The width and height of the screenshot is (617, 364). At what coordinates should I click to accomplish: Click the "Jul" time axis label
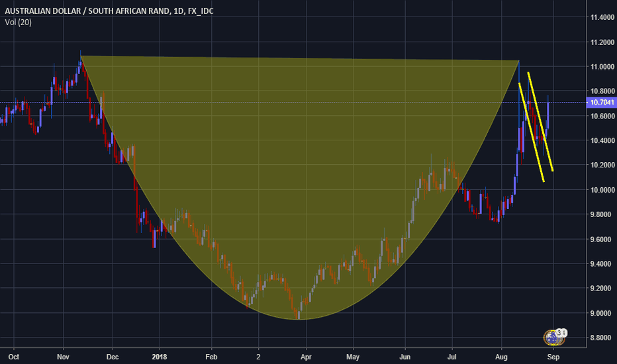pyautogui.click(x=452, y=357)
